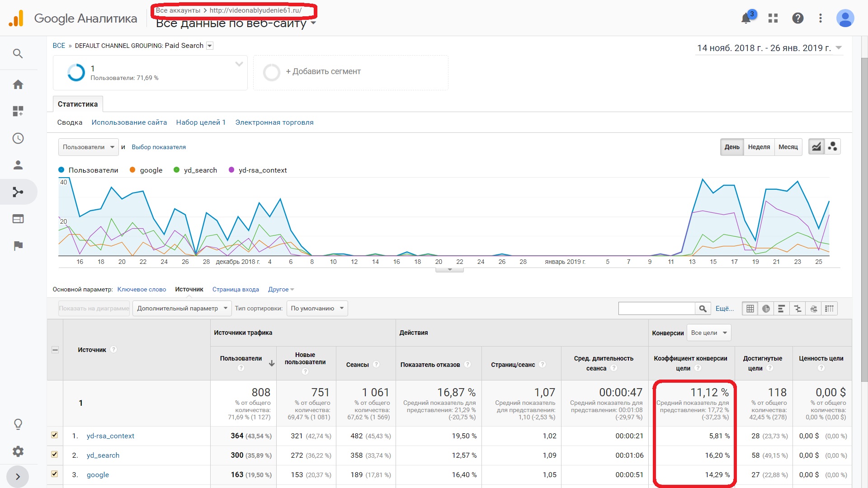Select Страница входа primary dimension

236,290
